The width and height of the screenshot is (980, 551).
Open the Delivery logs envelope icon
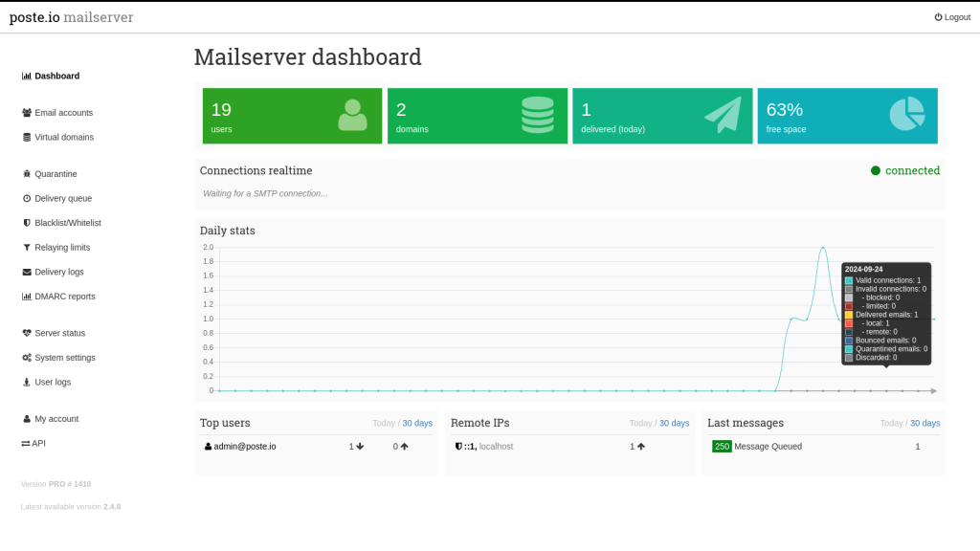pos(26,272)
